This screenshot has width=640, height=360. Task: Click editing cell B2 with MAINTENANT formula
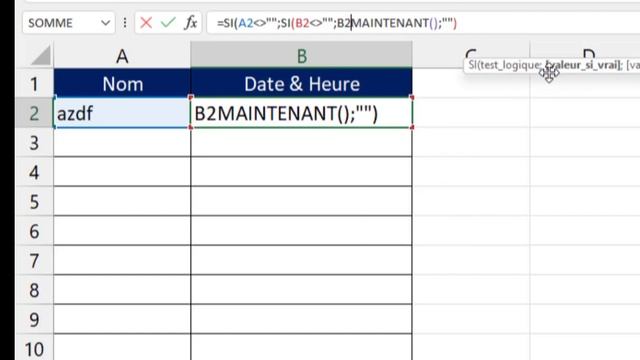(x=302, y=113)
